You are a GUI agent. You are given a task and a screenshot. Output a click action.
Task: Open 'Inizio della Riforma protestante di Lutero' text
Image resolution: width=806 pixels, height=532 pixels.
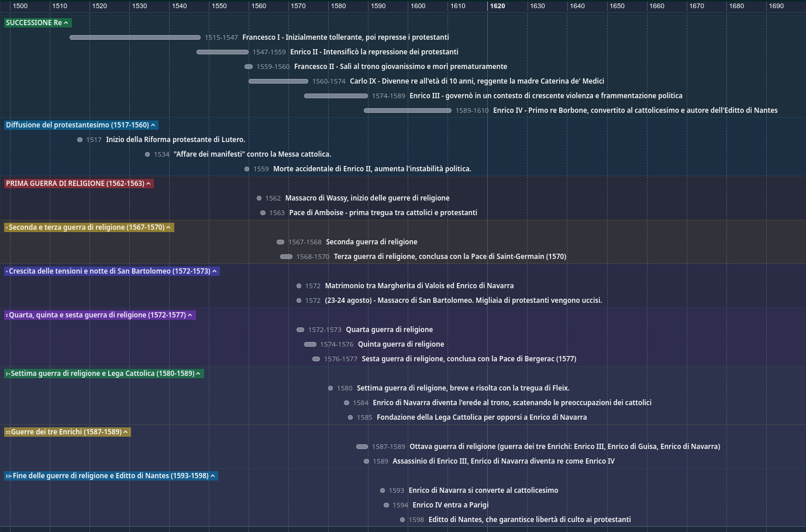pos(175,140)
